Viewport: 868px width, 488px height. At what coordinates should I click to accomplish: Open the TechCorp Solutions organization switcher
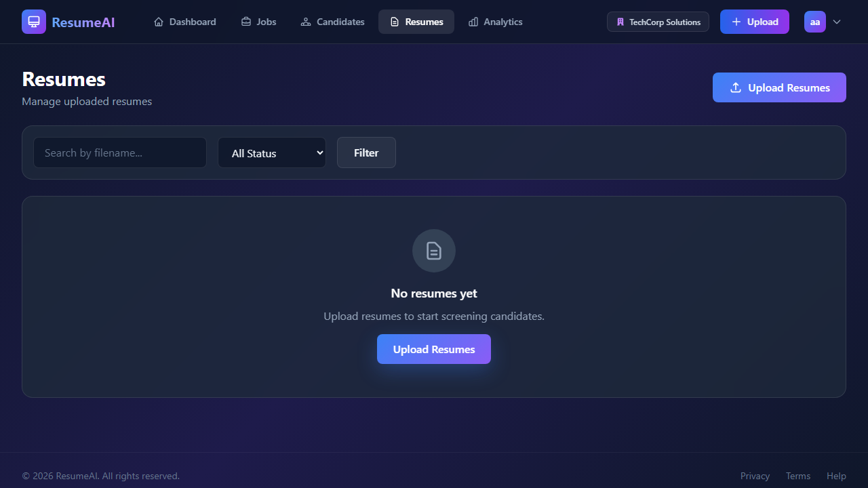click(x=657, y=21)
